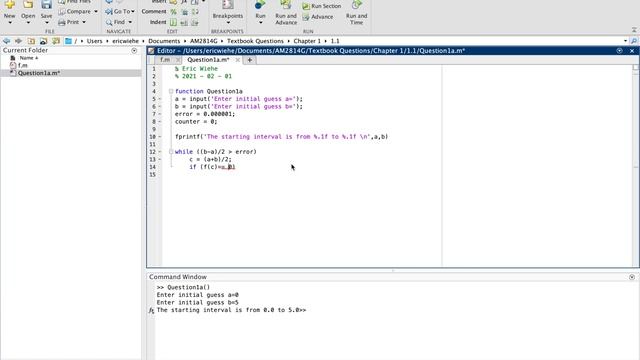Click the Print button in File section
Viewport: 640px width, 360px height.
(x=69, y=22)
